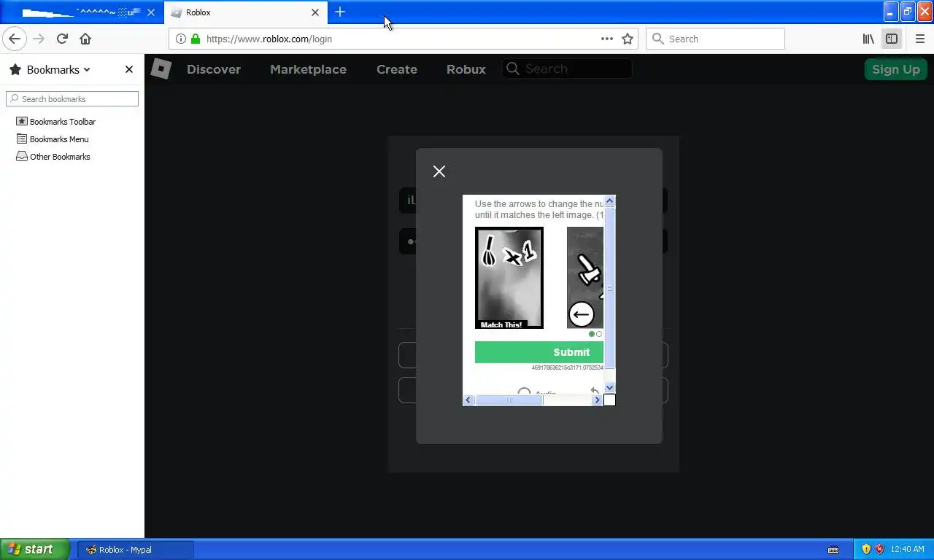
Task: Open the Create page
Action: pos(397,69)
